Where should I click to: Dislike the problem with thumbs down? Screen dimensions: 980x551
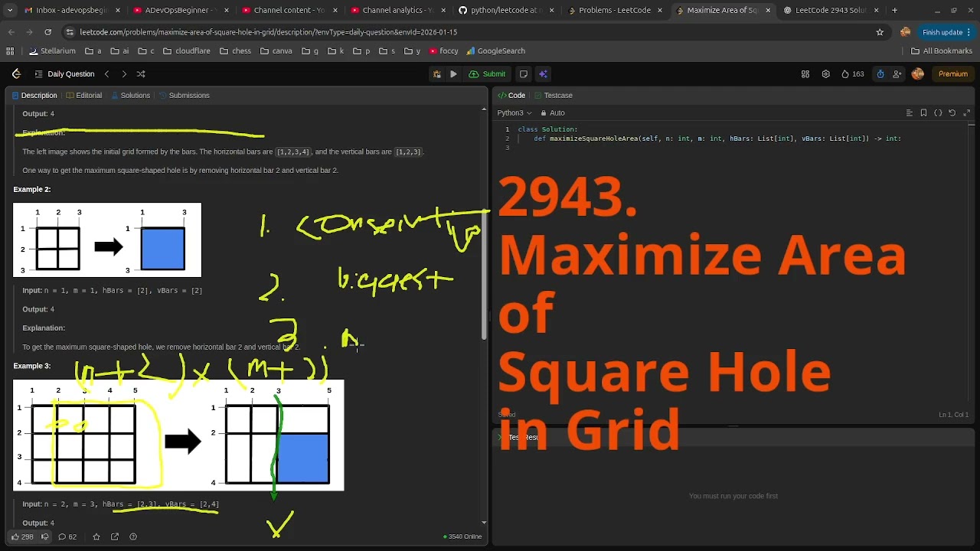point(44,536)
